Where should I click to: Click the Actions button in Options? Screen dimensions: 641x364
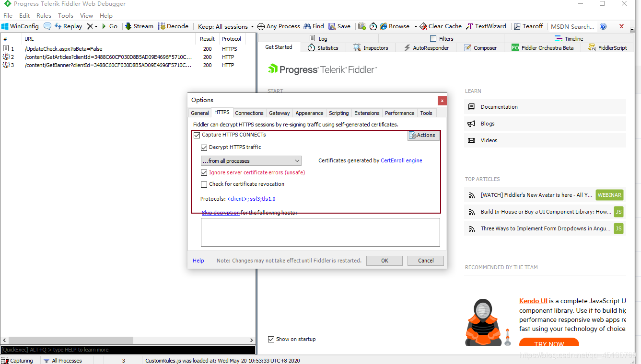[423, 135]
